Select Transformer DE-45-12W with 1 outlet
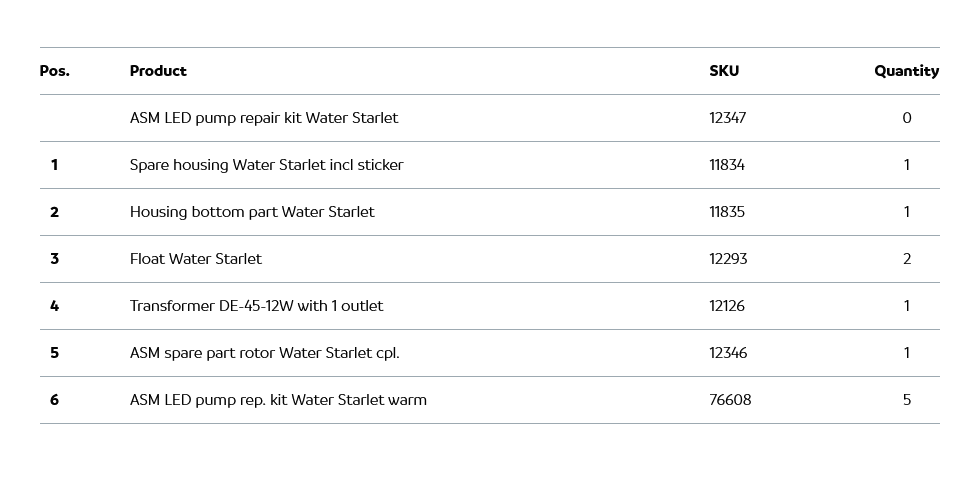This screenshot has width=977, height=484. click(256, 306)
